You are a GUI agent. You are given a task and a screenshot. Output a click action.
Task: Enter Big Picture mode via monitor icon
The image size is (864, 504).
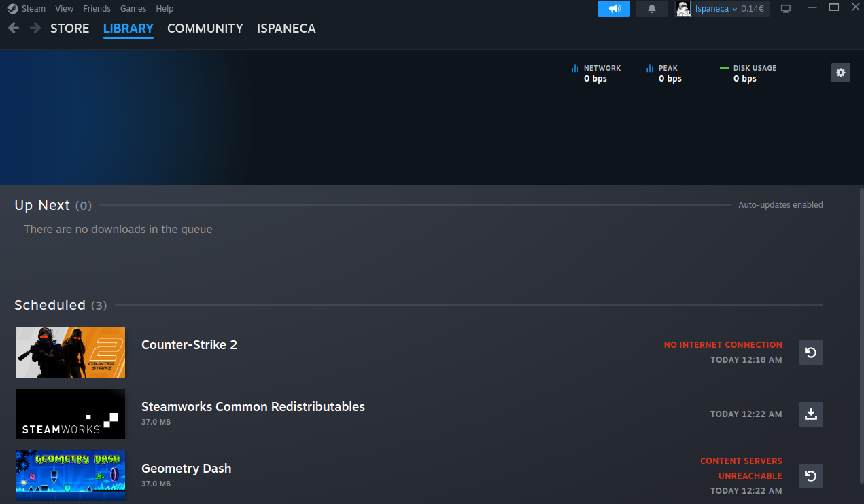[x=786, y=9]
